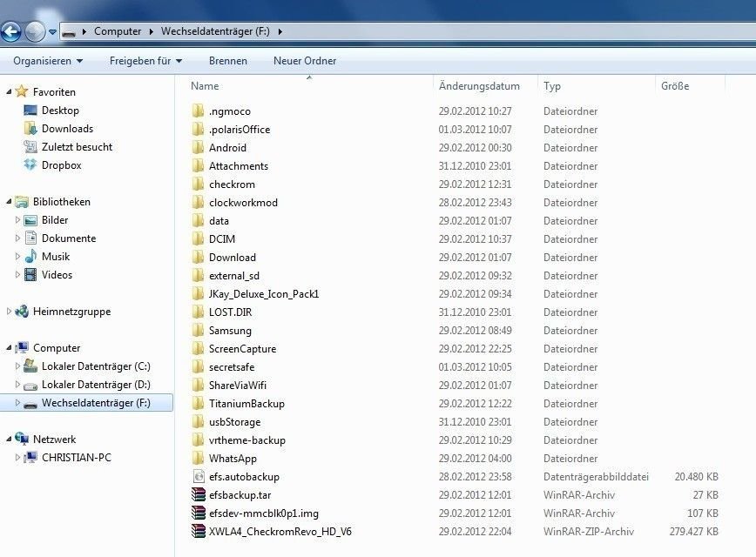Viewport: 756px width, 557px height.
Task: Open the Freigeben für menu
Action: tap(145, 61)
